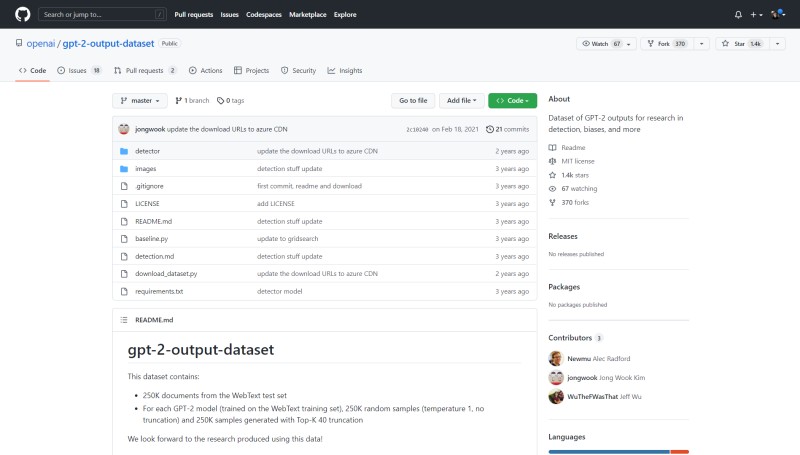Open Pull requests in the top navigation

pyautogui.click(x=194, y=15)
